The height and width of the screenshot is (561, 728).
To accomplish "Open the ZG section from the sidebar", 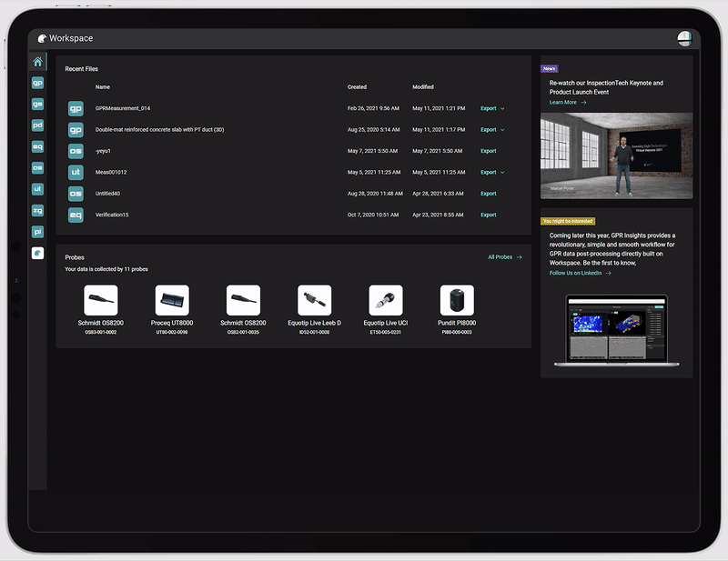I will point(37,210).
